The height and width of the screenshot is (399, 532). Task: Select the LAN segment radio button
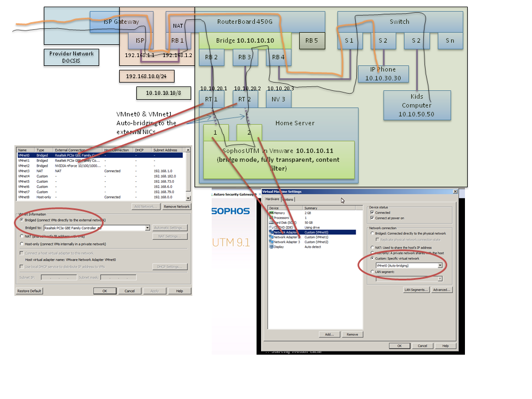(372, 272)
